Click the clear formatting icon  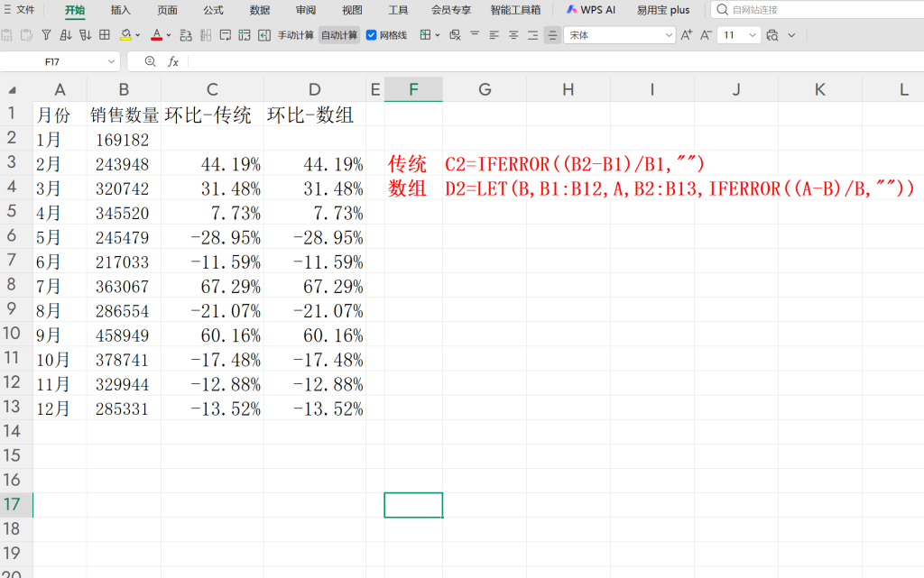tap(455, 35)
